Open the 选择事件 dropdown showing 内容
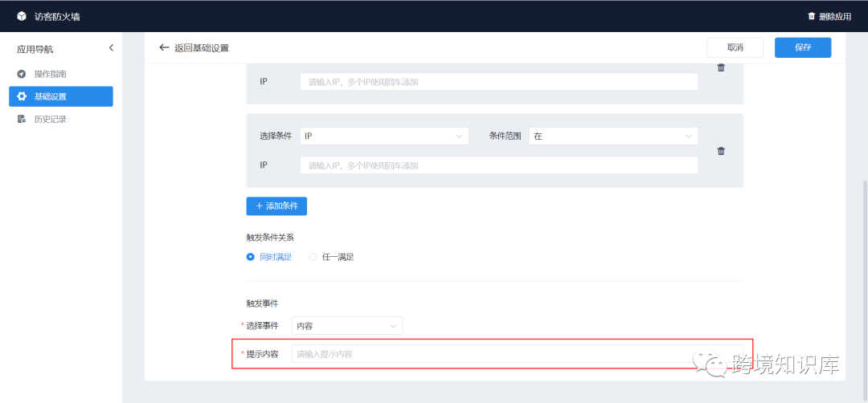The image size is (868, 403). click(x=347, y=326)
